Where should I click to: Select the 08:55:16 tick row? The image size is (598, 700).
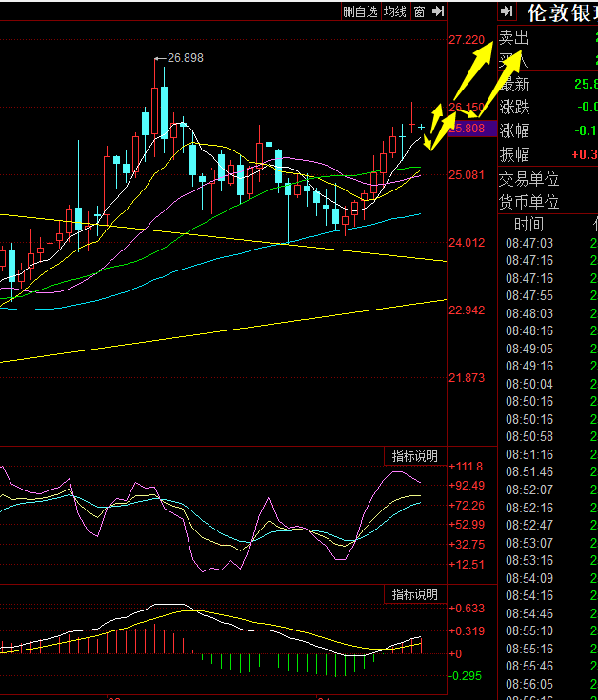click(x=548, y=649)
